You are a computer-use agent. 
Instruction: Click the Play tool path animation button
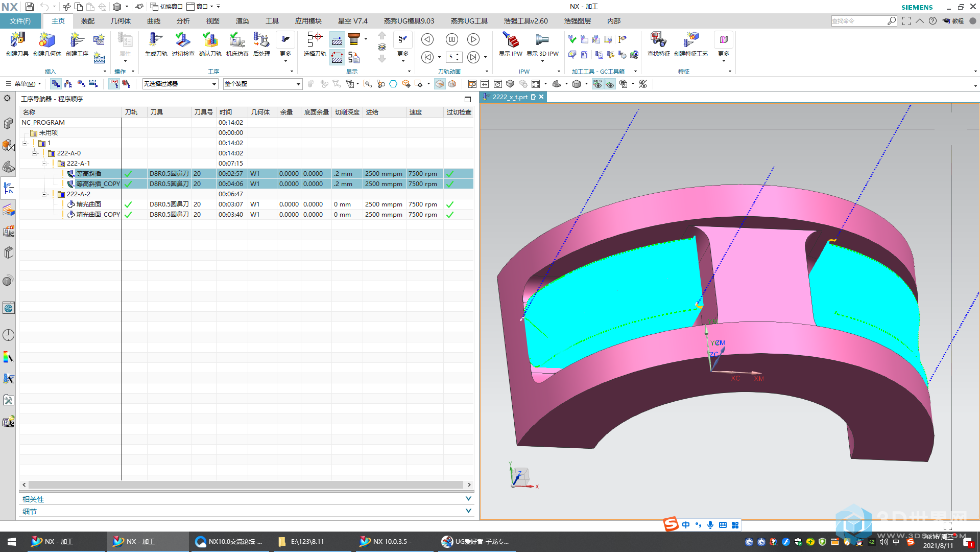(x=473, y=39)
